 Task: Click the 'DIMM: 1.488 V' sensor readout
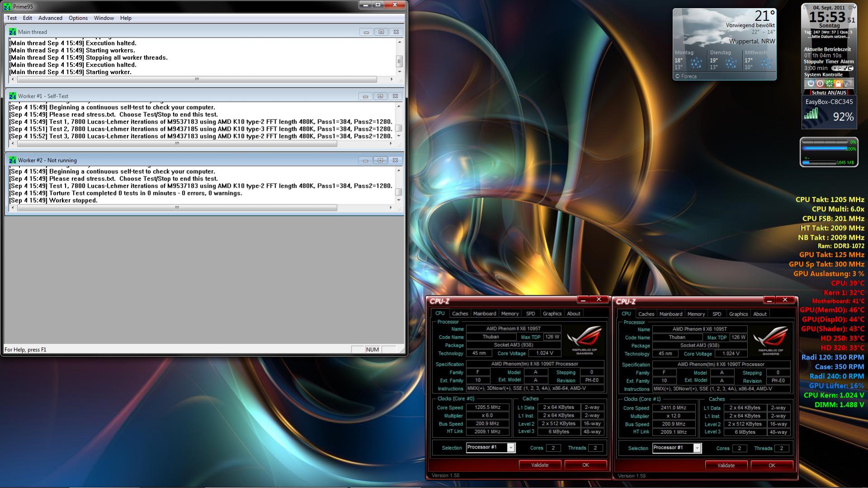coord(839,405)
